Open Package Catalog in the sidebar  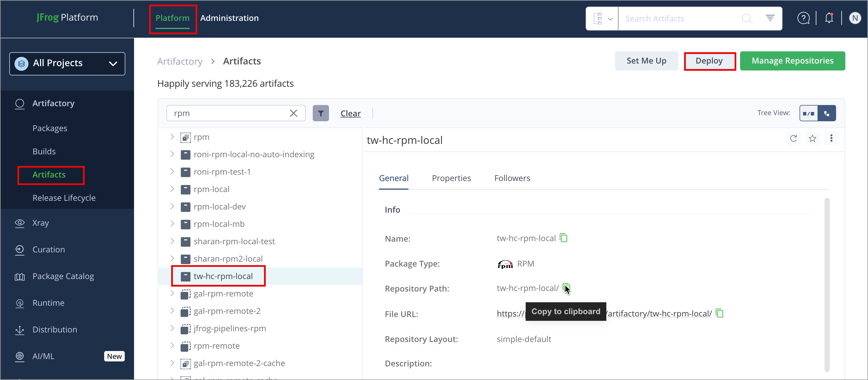(63, 276)
